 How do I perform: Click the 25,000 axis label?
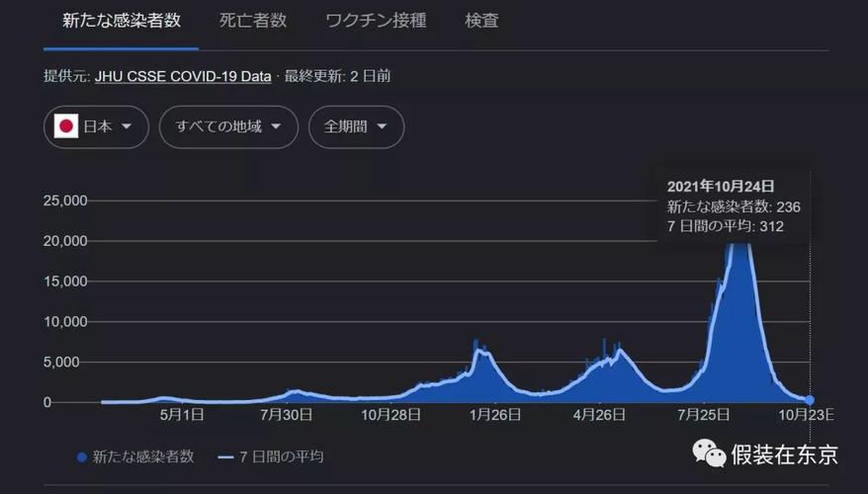tap(65, 201)
